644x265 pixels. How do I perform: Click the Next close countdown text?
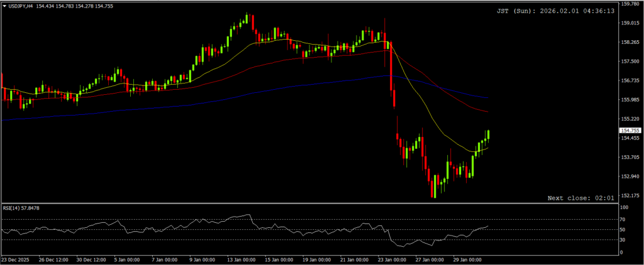point(580,198)
